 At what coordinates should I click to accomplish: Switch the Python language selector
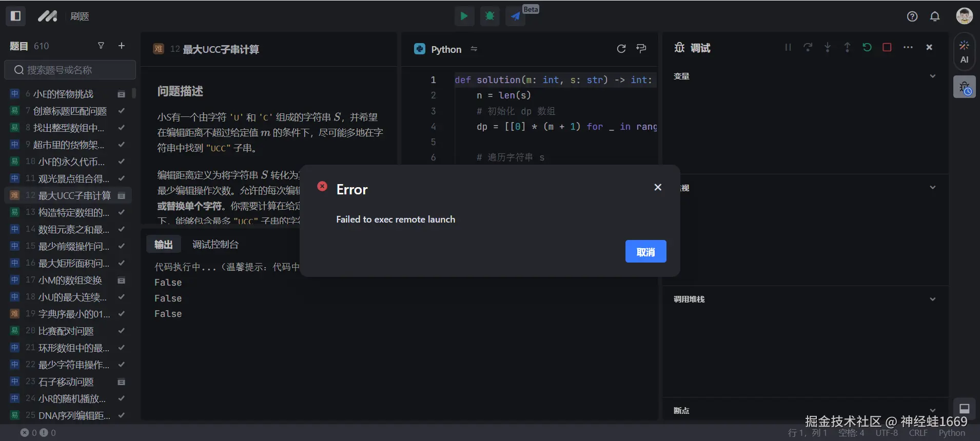[445, 49]
